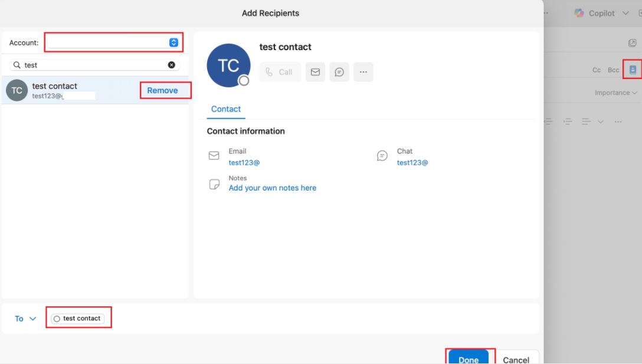Open the address book icon beside Bcc
Image resolution: width=642 pixels, height=364 pixels.
(633, 70)
